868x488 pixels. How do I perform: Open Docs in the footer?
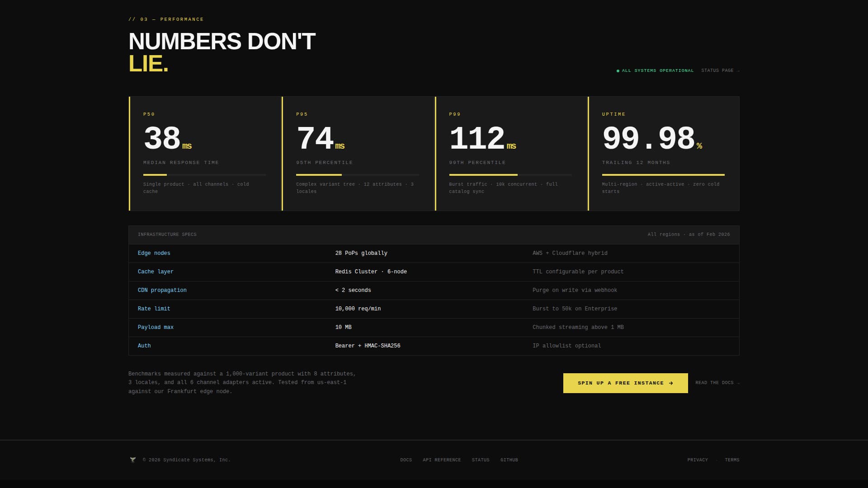406,460
